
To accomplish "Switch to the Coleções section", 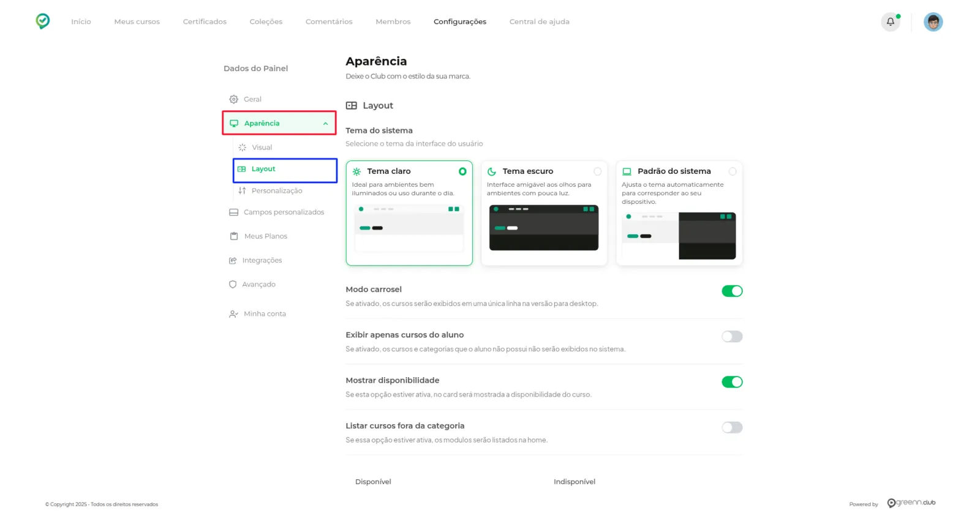I will point(266,21).
